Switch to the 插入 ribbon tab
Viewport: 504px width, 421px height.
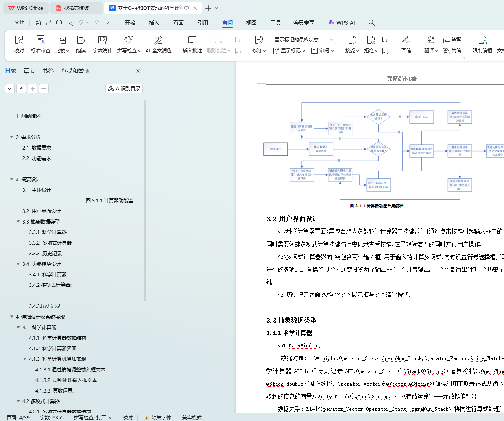coord(154,22)
